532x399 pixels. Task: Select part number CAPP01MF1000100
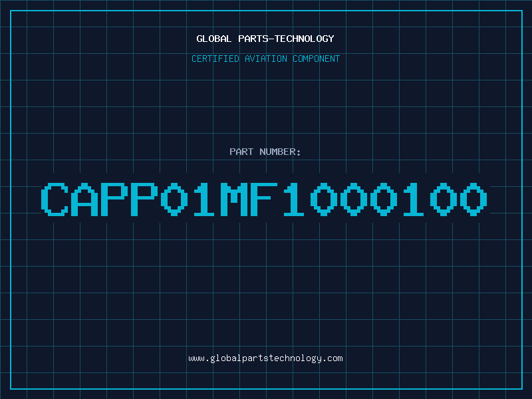[264, 199]
